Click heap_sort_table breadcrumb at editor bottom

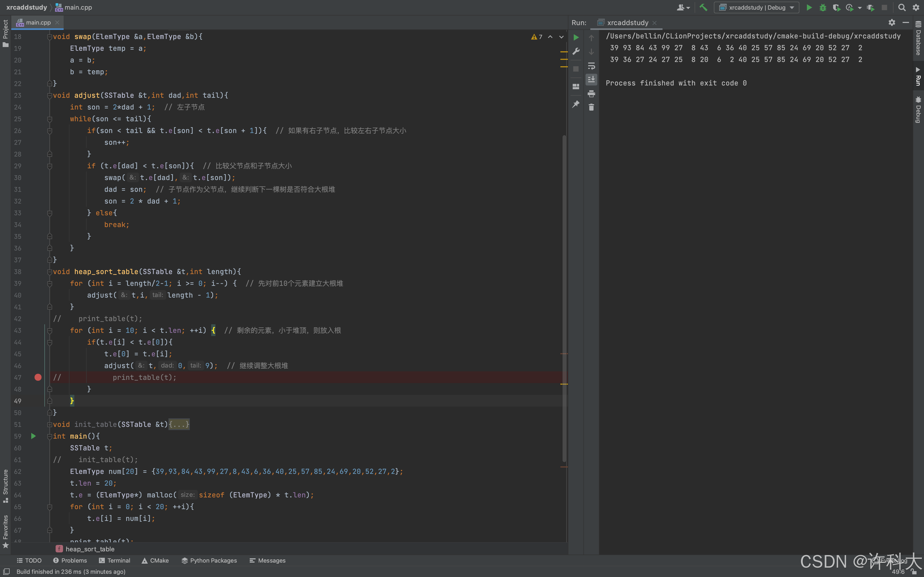(90, 549)
